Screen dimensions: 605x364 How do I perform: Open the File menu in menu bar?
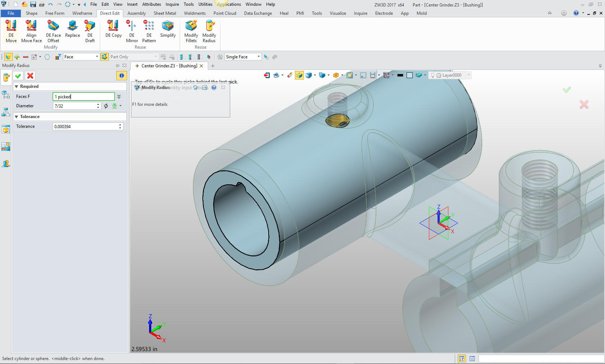click(94, 4)
